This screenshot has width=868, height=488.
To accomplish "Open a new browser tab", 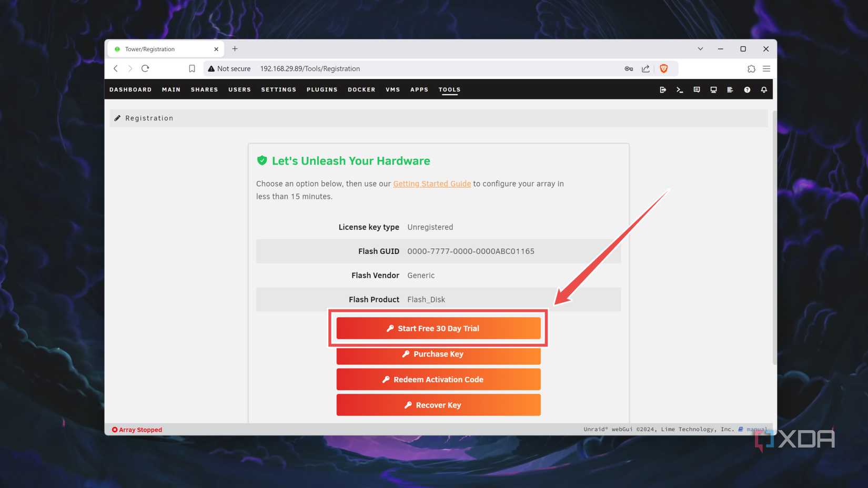I will pos(235,49).
